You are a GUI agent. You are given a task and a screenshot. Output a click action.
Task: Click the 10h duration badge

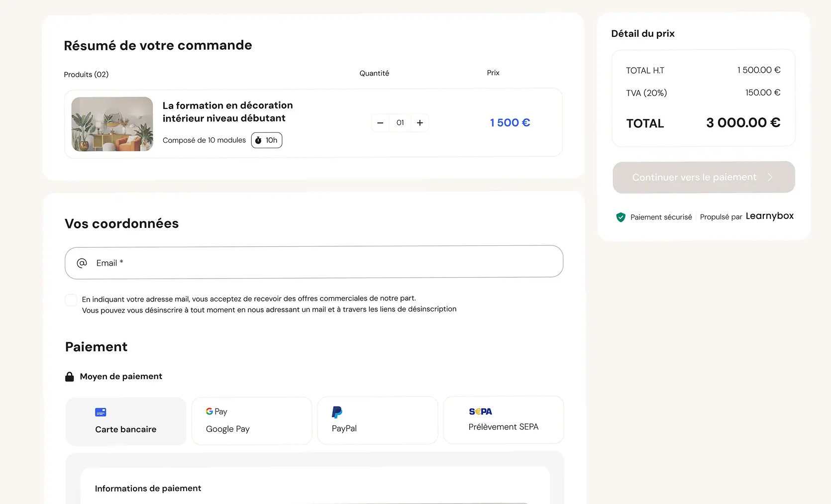(267, 140)
